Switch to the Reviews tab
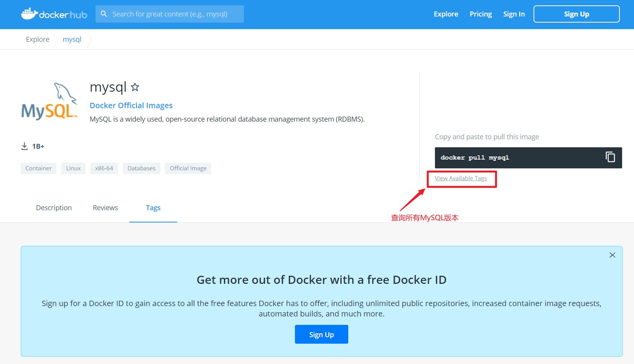The width and height of the screenshot is (634, 364). pyautogui.click(x=105, y=208)
